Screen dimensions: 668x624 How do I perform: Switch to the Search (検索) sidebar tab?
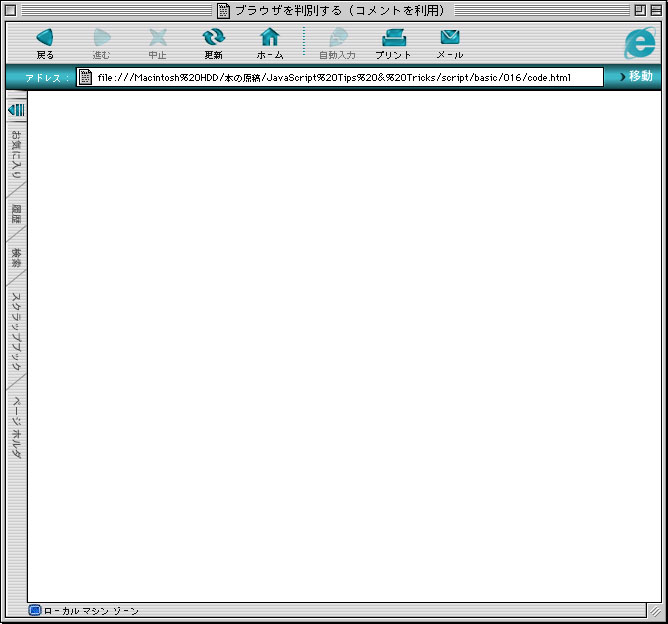(x=16, y=258)
